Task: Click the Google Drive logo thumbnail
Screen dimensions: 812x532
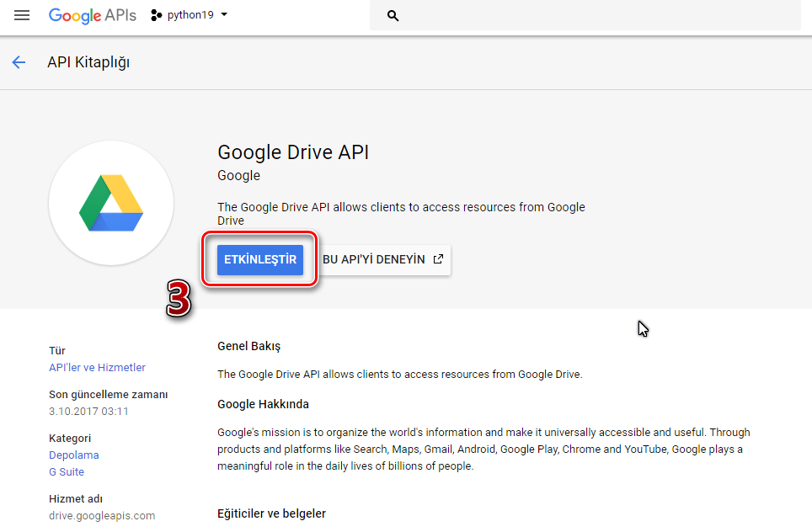Action: click(x=111, y=203)
